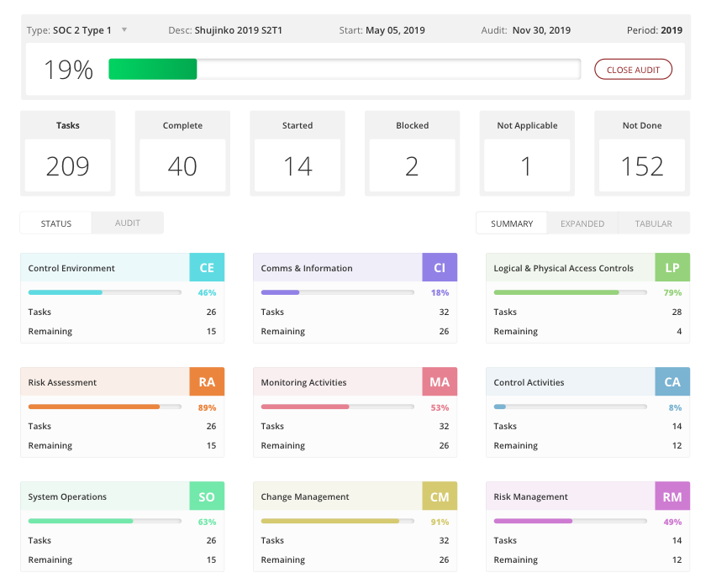Click the SOC 2 Type 1 value

[x=82, y=30]
